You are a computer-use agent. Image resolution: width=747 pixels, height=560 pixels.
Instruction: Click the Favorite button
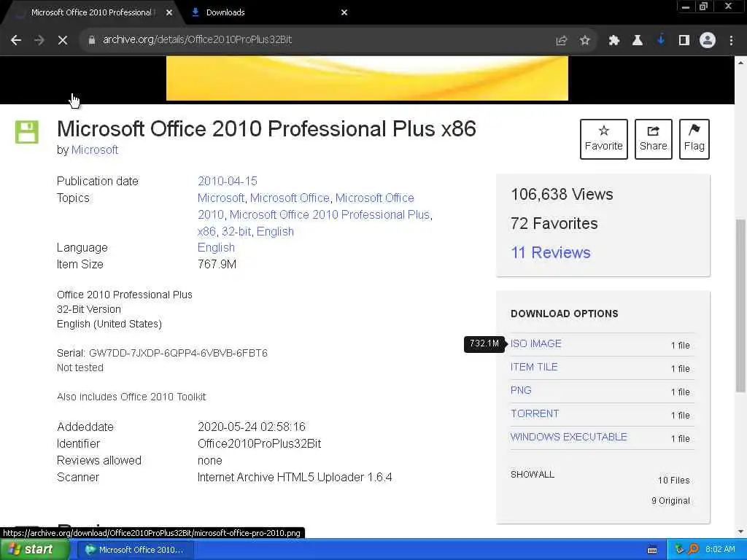[603, 139]
